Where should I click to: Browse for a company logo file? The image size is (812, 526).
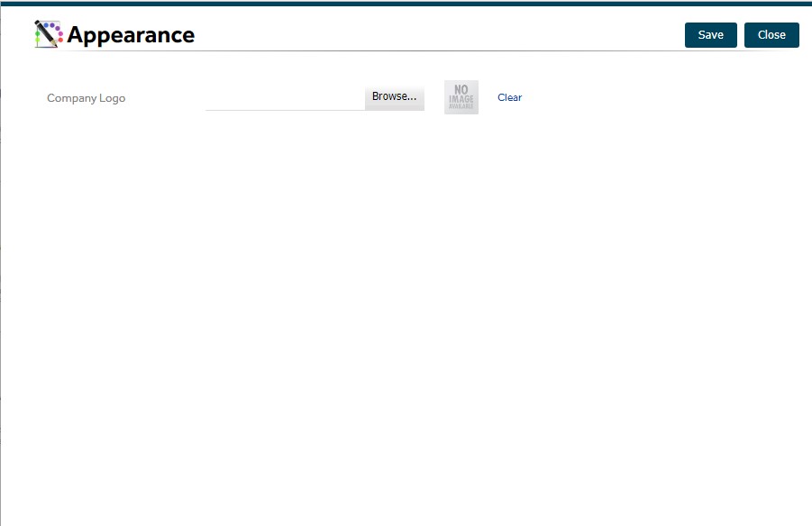(x=394, y=96)
